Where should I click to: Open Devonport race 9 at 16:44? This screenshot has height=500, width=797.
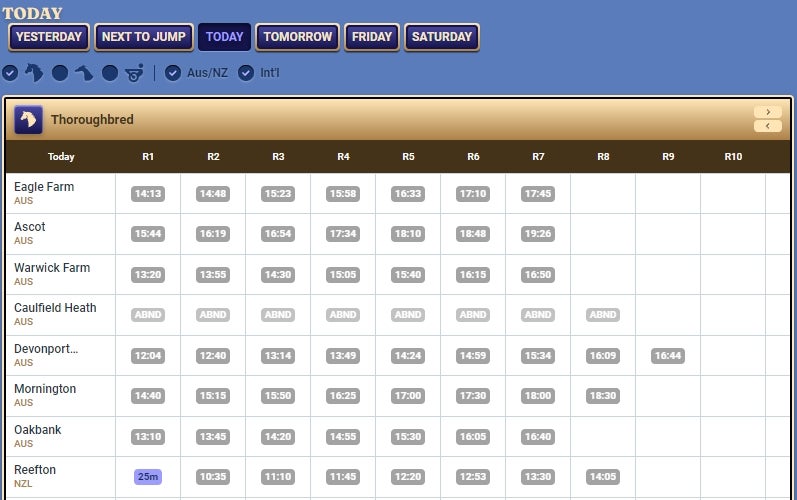point(668,355)
